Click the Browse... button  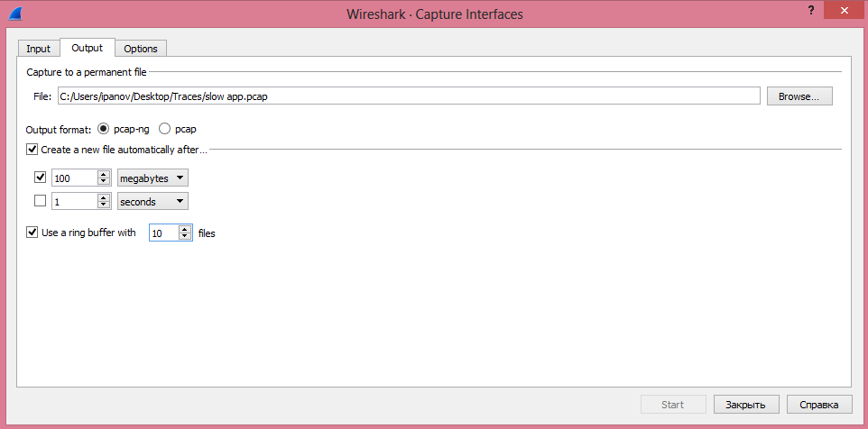[799, 96]
